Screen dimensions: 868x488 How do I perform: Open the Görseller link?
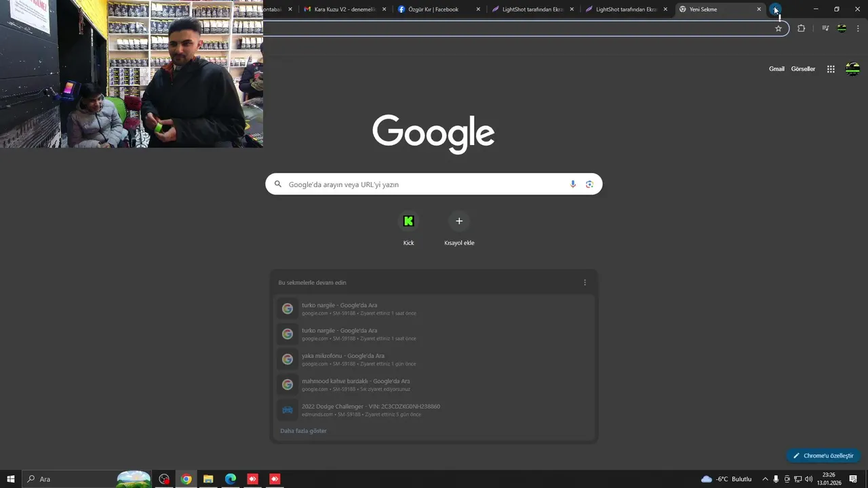(x=803, y=68)
